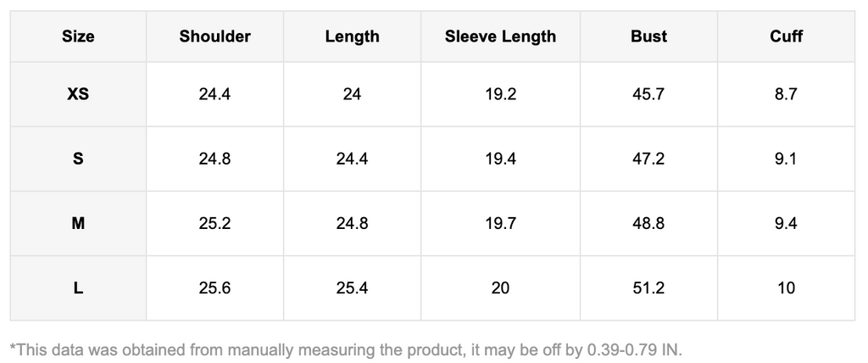Select the XS bust value 45.7
Screen dimensions: 868x363
pos(648,94)
